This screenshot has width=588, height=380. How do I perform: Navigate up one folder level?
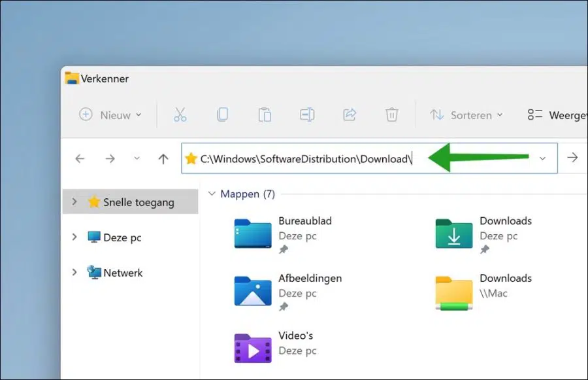163,159
